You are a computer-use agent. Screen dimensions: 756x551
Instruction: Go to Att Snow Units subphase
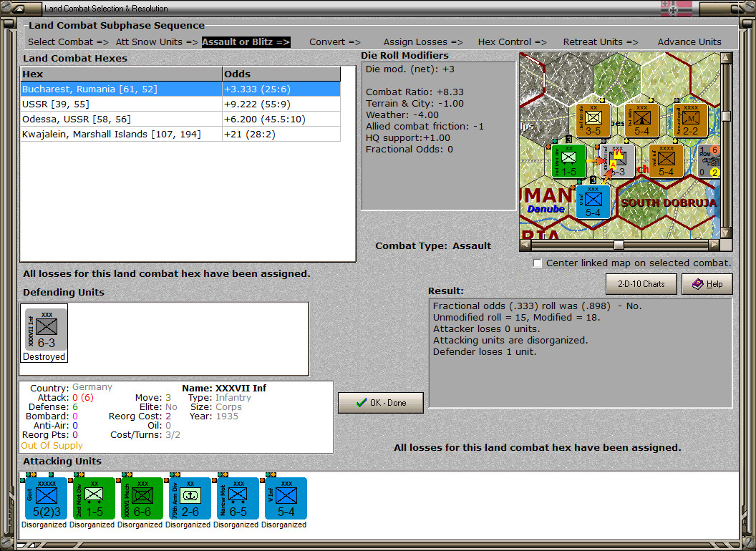(x=157, y=42)
